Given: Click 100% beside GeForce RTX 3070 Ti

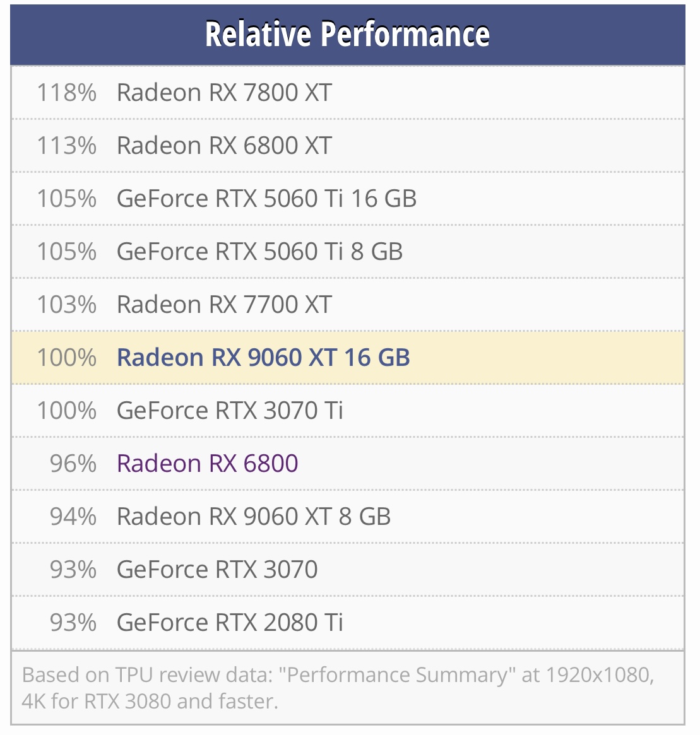Looking at the screenshot, I should point(66,411).
